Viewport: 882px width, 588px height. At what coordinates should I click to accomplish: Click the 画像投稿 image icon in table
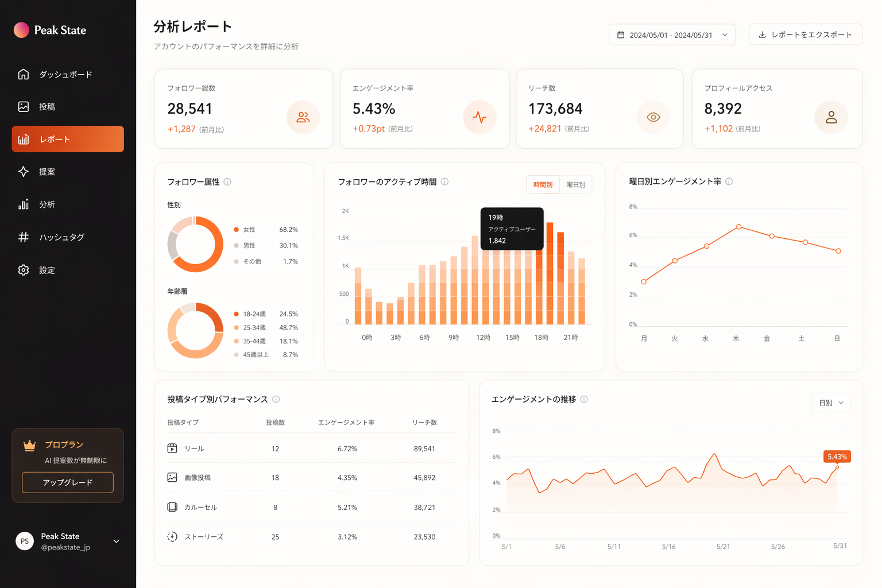[172, 477]
